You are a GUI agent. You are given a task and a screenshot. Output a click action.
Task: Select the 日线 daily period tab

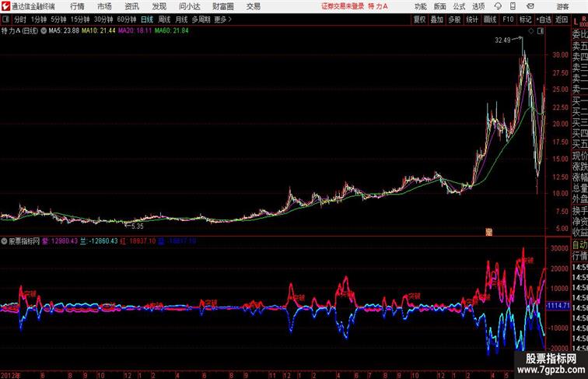pos(147,19)
